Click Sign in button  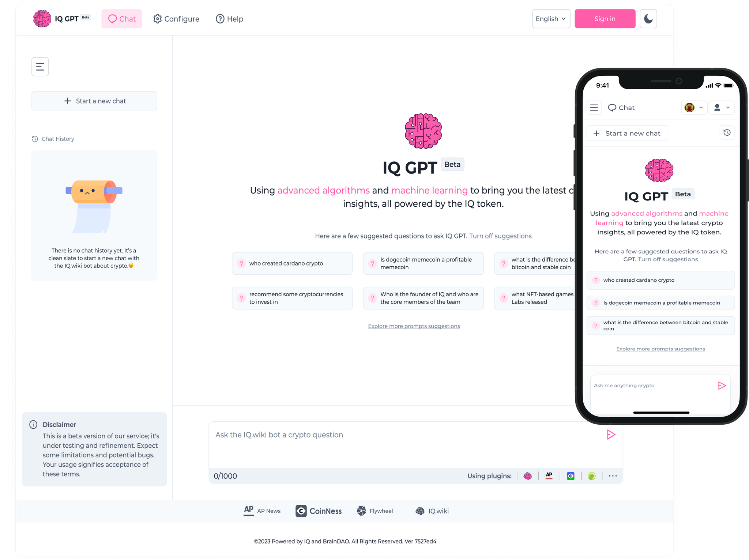click(605, 18)
